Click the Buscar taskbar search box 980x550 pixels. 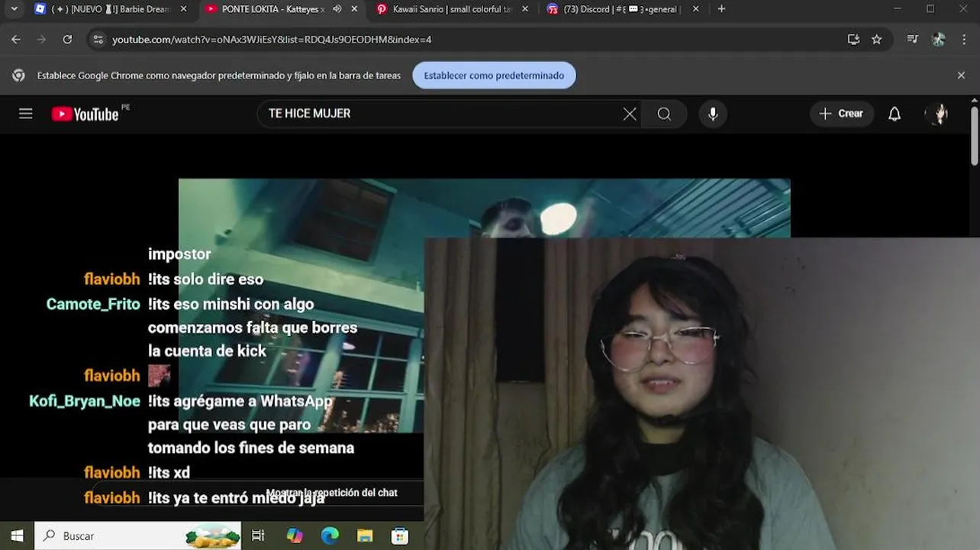[x=137, y=536]
